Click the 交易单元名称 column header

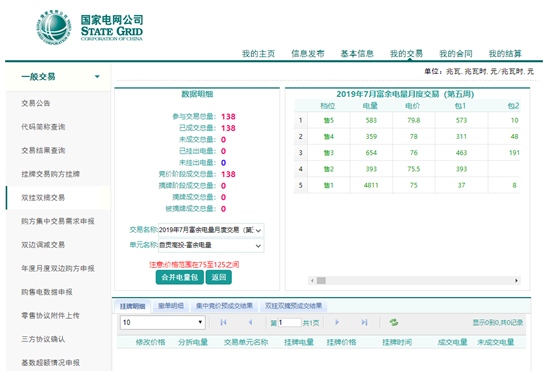point(246,342)
